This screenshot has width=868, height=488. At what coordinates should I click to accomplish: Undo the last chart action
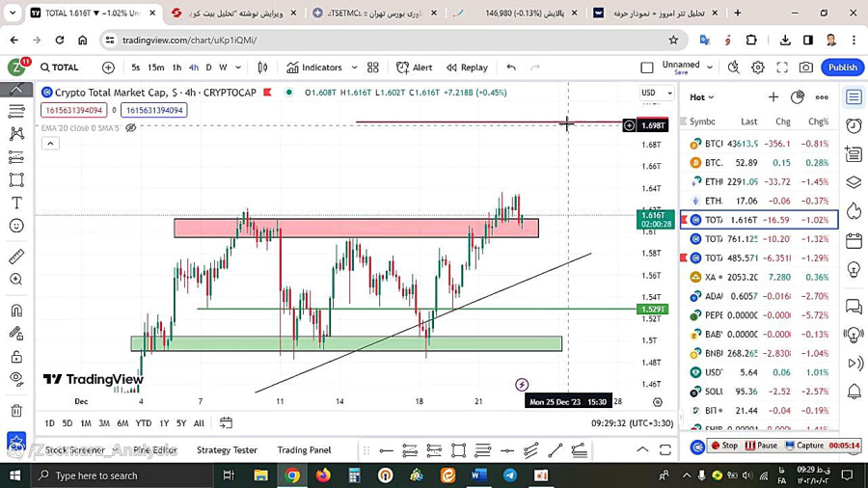tap(511, 68)
